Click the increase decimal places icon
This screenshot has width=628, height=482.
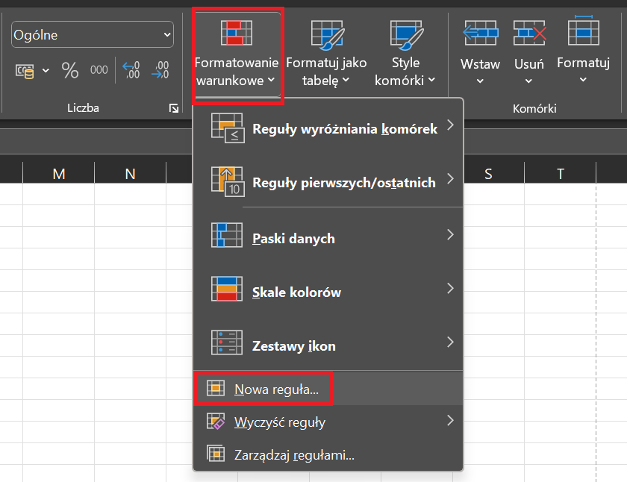pos(131,70)
